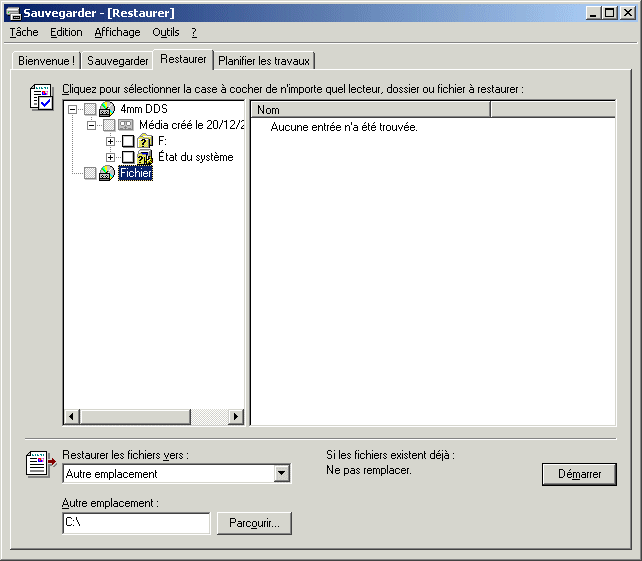Click the Sauvegarder title bar application icon
Screen dimensions: 642x561
[13, 13]
